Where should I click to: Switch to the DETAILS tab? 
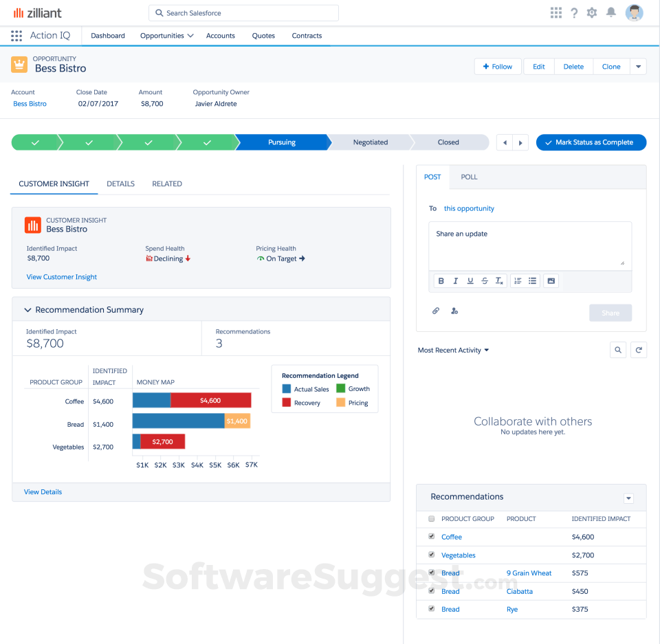120,184
